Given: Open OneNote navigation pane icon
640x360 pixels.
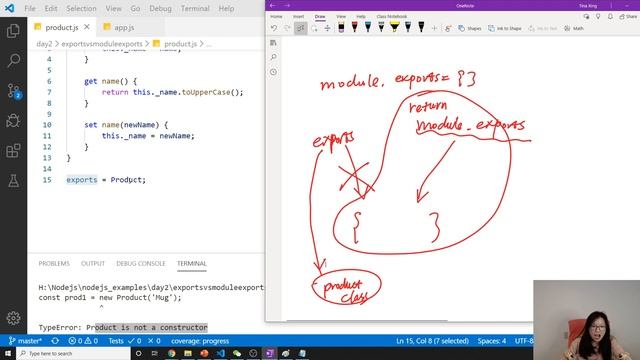Looking at the screenshot, I should pyautogui.click(x=273, y=43).
